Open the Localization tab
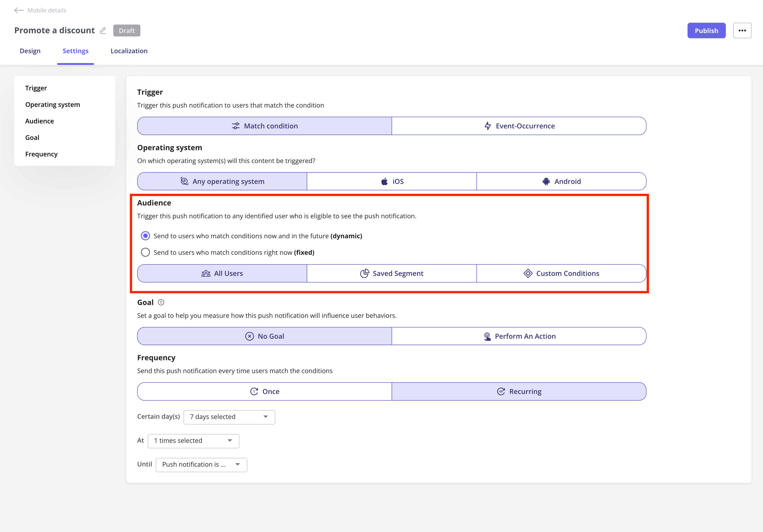This screenshot has height=532, width=763. (129, 51)
